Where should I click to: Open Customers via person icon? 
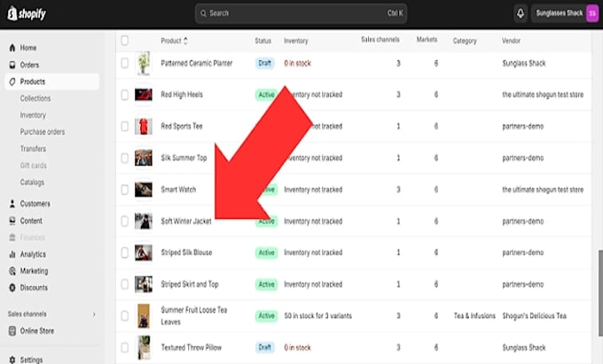[12, 204]
